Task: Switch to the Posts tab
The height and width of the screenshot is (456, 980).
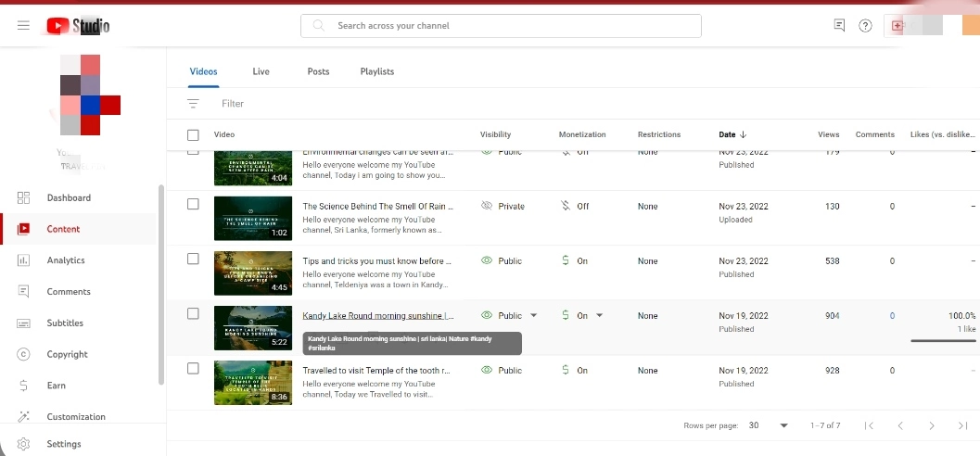Action: pos(318,72)
